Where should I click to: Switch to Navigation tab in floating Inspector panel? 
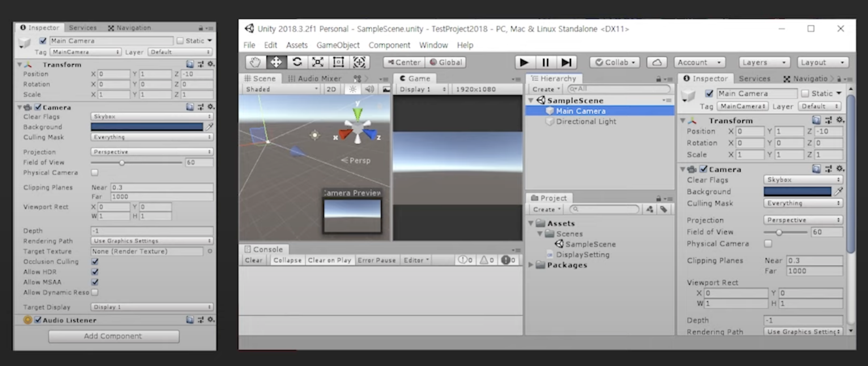129,27
